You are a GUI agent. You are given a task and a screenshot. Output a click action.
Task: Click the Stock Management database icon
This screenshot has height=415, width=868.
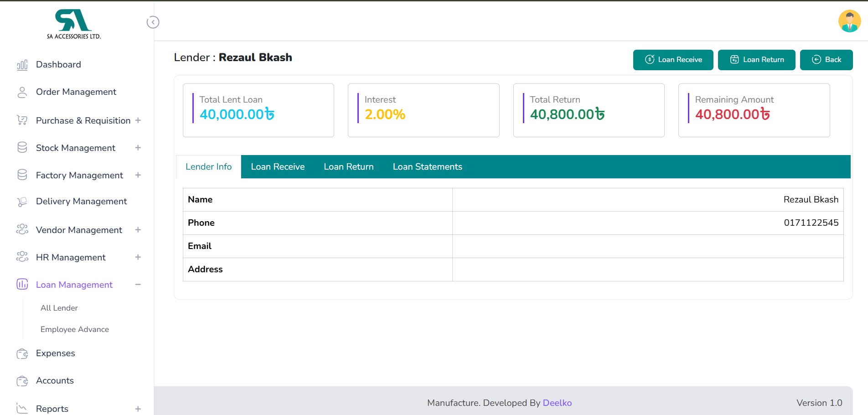coord(22,148)
